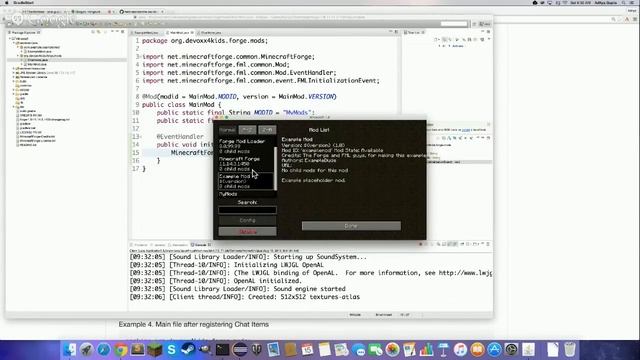Open Finder from the dock

pos(69,350)
